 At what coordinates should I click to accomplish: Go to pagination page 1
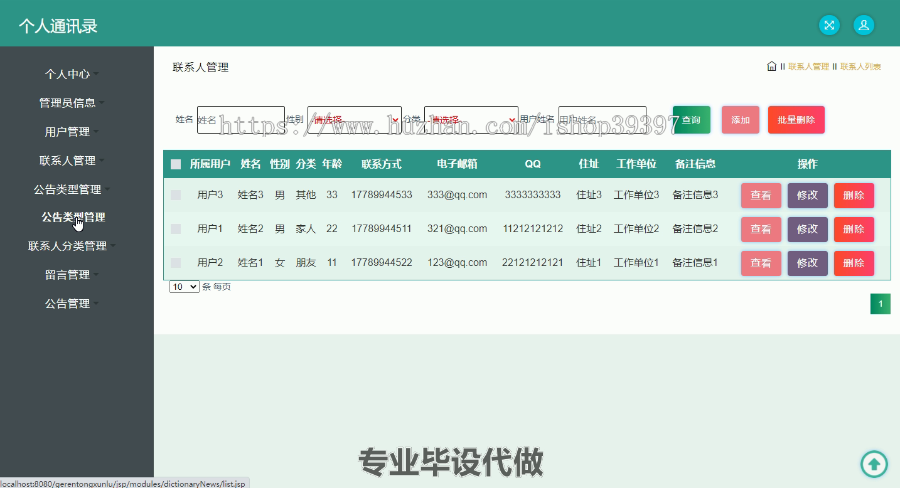coord(880,304)
